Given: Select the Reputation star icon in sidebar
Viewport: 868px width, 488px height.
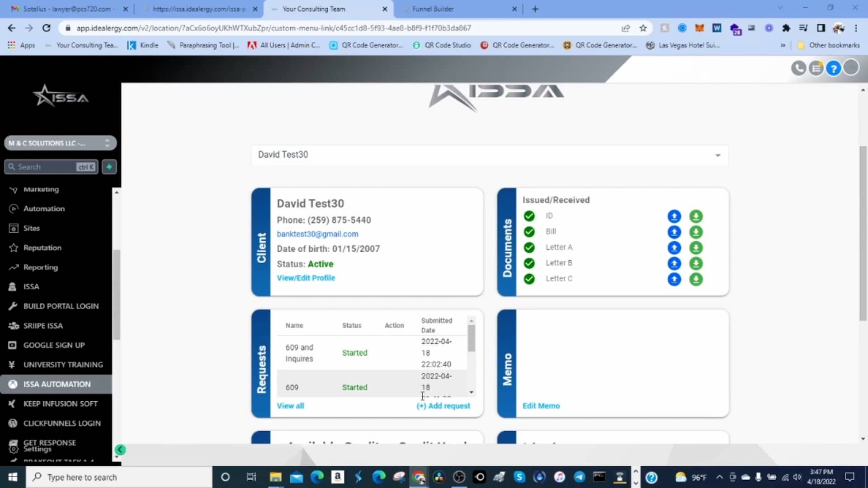Looking at the screenshot, I should coord(13,248).
